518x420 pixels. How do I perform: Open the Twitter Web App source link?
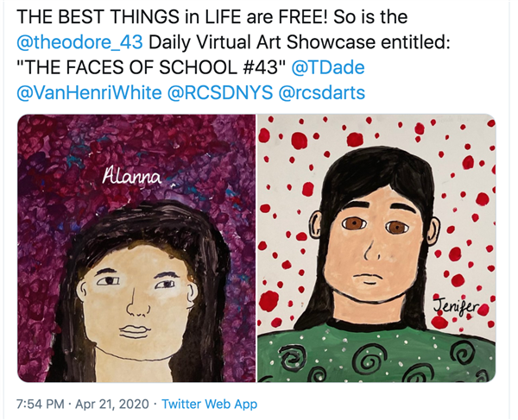(x=210, y=404)
